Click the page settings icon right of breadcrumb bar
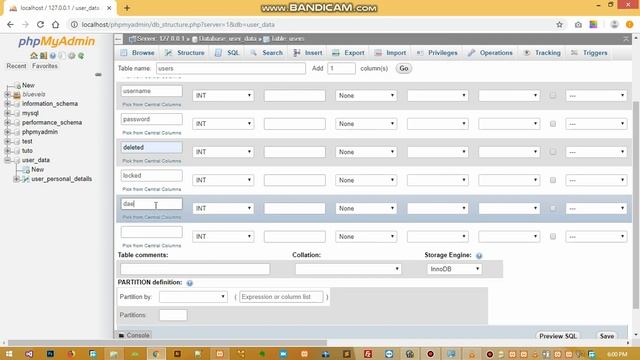 (626, 39)
